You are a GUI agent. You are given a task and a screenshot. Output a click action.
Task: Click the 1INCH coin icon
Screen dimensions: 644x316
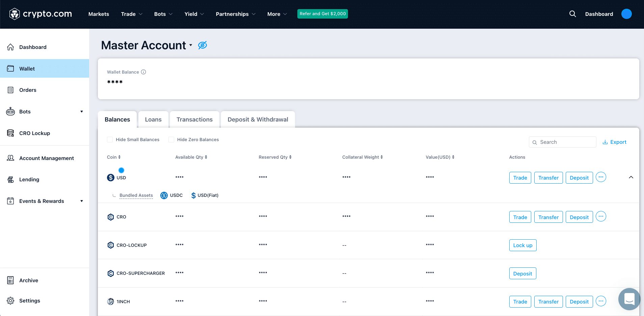pos(111,301)
